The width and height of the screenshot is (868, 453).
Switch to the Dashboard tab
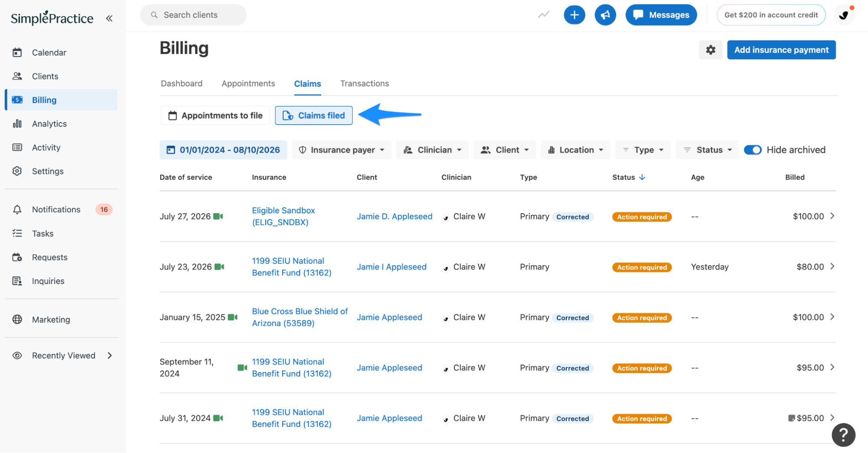click(182, 83)
